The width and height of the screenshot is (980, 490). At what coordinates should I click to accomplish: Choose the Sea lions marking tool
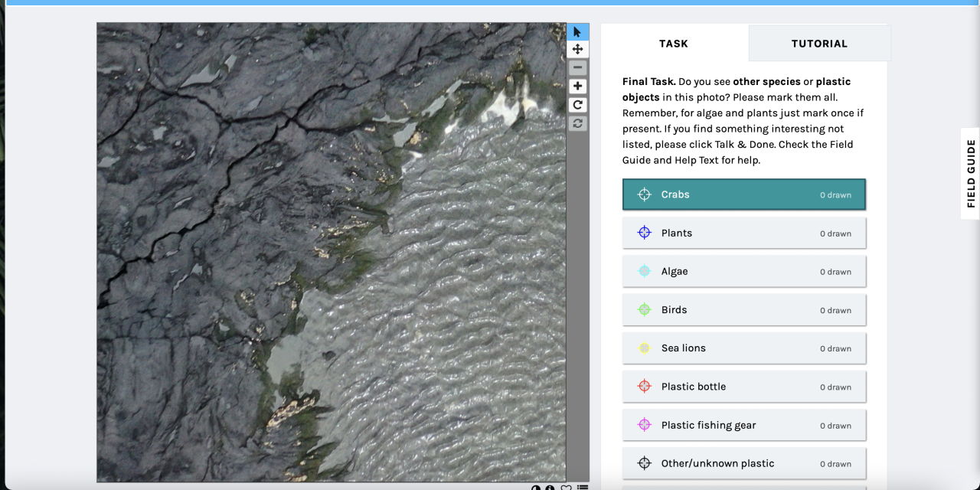(x=744, y=348)
